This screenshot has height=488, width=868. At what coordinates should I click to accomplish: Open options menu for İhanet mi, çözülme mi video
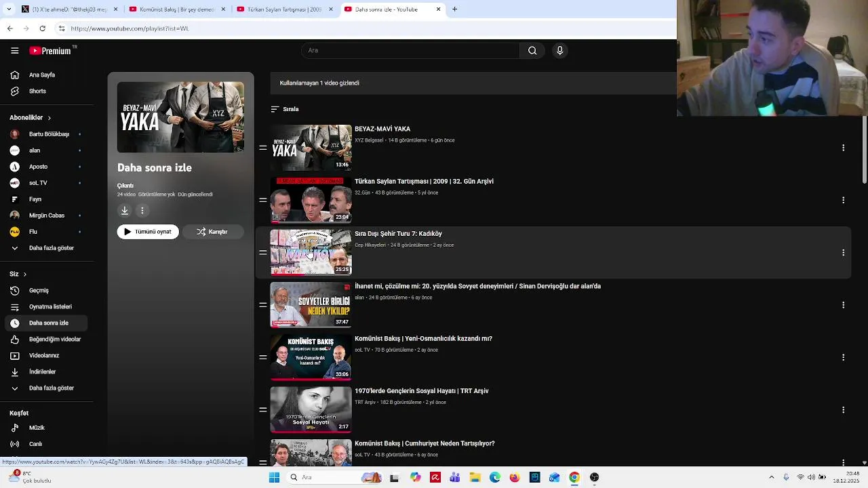click(843, 305)
